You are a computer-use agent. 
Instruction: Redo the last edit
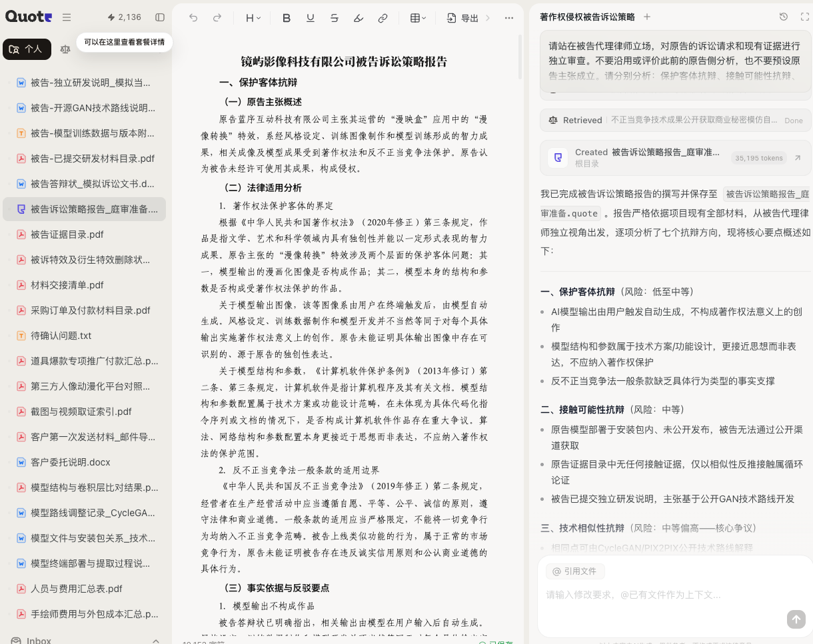pos(217,18)
